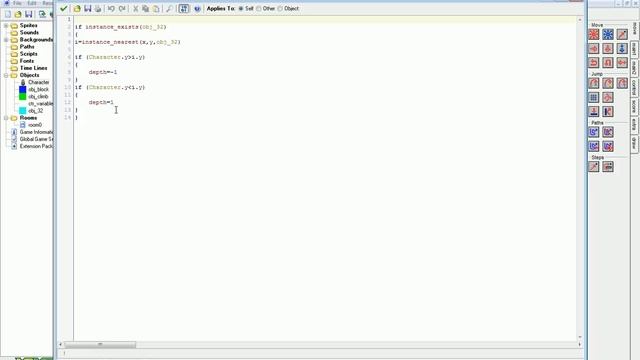Copy selected code text
The image size is (640, 360).
coord(145,9)
